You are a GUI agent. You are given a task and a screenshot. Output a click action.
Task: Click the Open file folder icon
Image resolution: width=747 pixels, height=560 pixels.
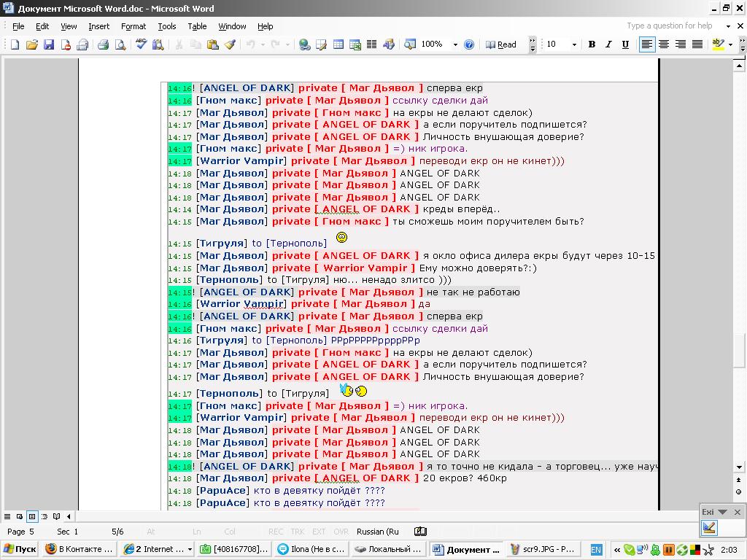pos(32,44)
